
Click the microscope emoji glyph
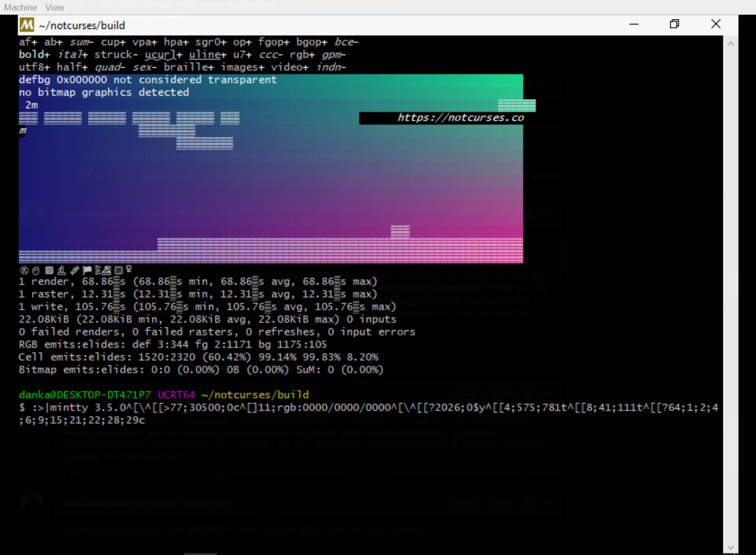click(x=62, y=270)
